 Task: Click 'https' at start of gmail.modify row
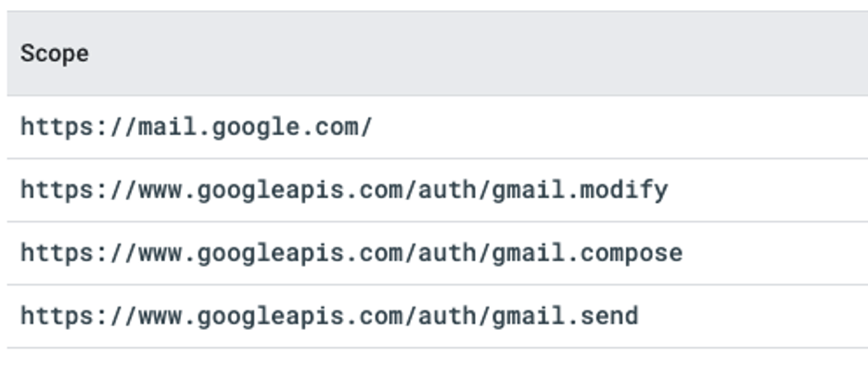57,190
